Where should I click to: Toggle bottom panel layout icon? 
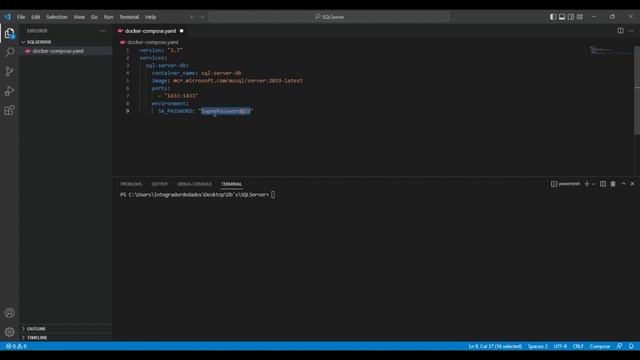click(562, 17)
